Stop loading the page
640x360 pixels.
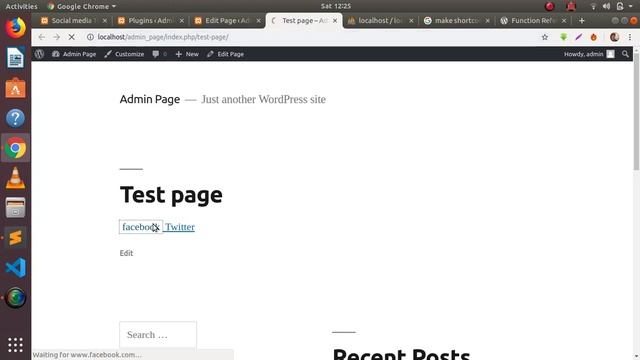point(71,37)
